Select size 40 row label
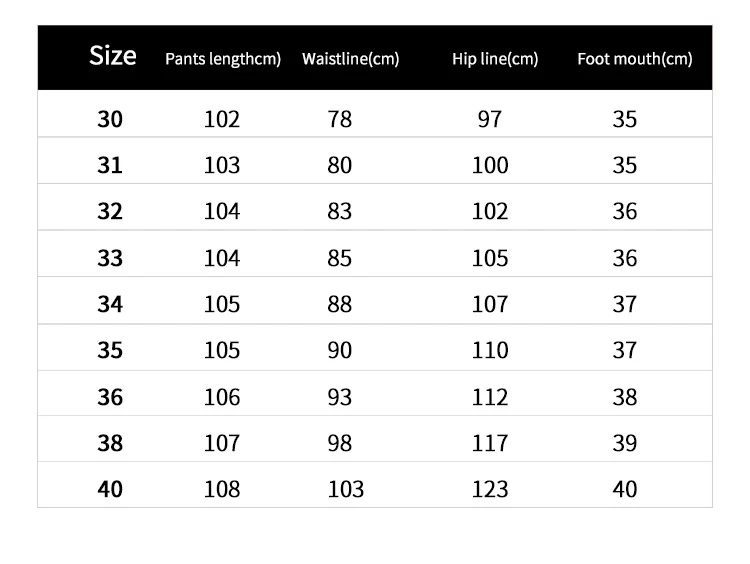Screen dimensions: 750x564 pos(110,489)
